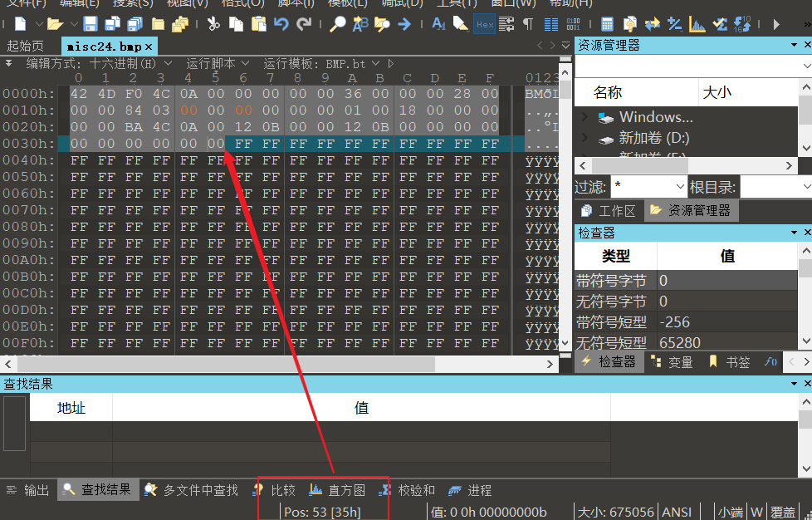
Task: Open the Replace tool via AB icon
Action: pos(360,23)
